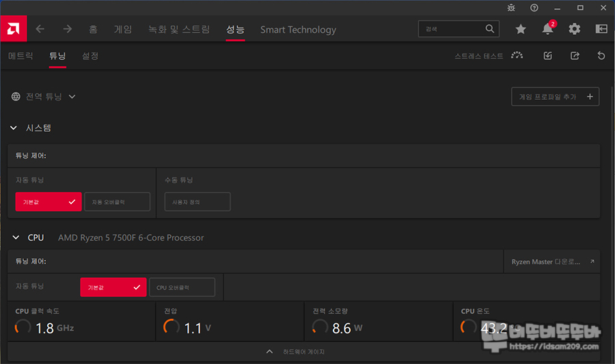Switch to the 설정 sub-tab
Image resolution: width=615 pixels, height=364 pixels.
pos(90,56)
